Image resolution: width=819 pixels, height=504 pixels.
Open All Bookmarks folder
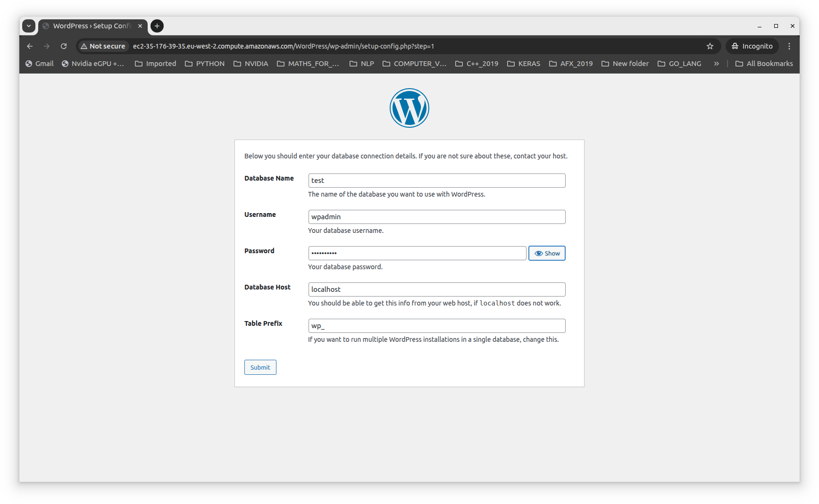(764, 64)
